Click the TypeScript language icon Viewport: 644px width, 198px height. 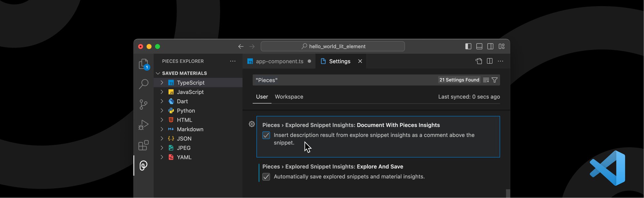coord(171,83)
